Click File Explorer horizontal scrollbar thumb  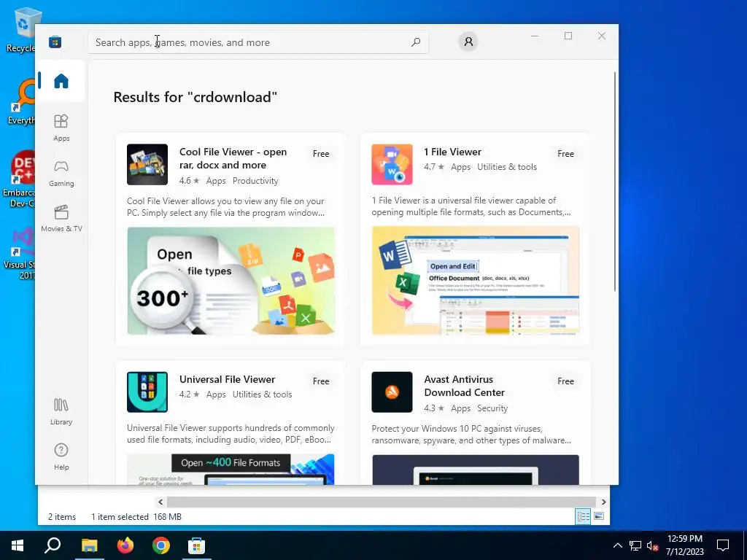pos(381,502)
